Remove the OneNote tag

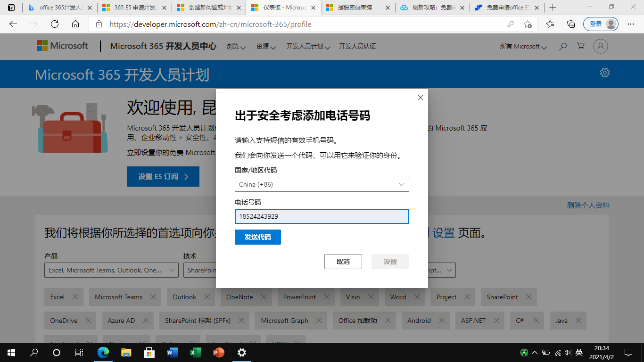point(264,297)
